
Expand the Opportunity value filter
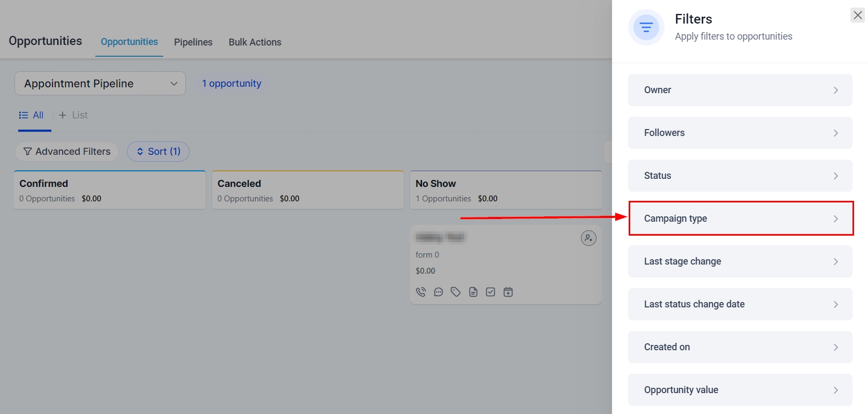coord(740,390)
